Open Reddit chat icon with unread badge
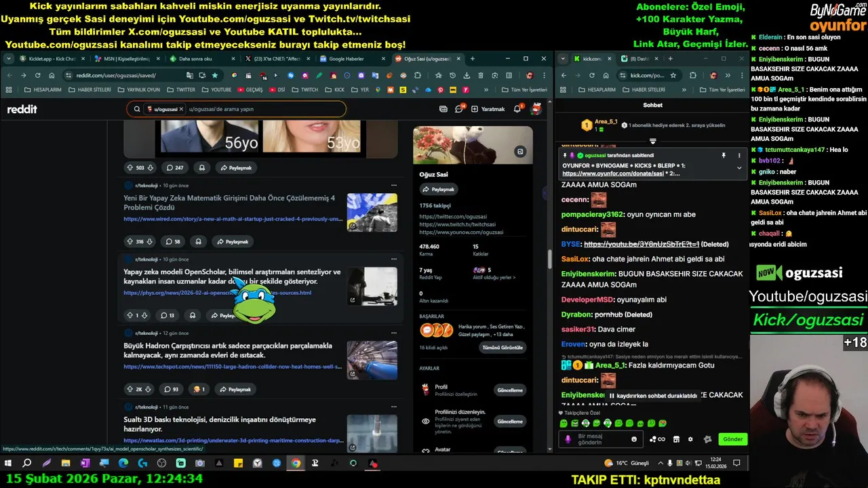 (459, 108)
